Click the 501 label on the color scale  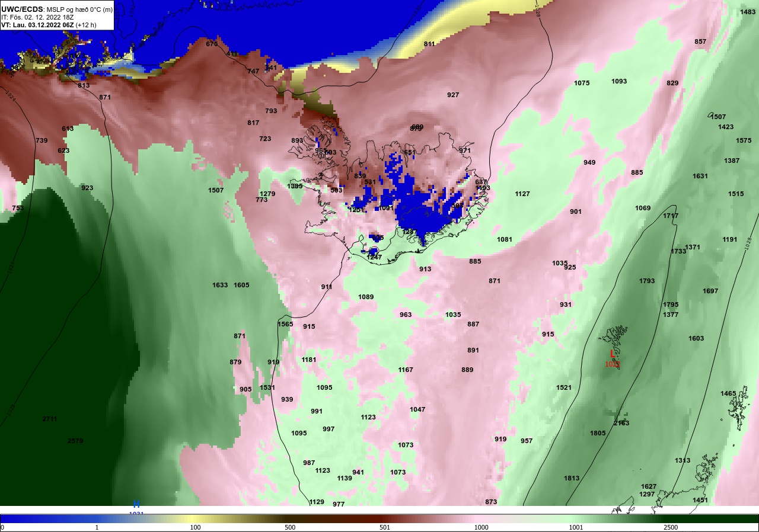coord(384,527)
